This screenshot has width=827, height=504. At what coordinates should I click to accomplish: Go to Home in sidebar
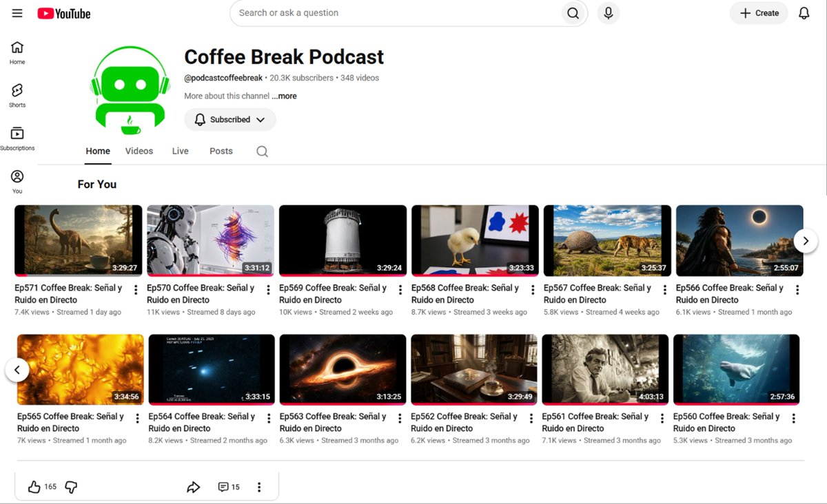coord(17,53)
